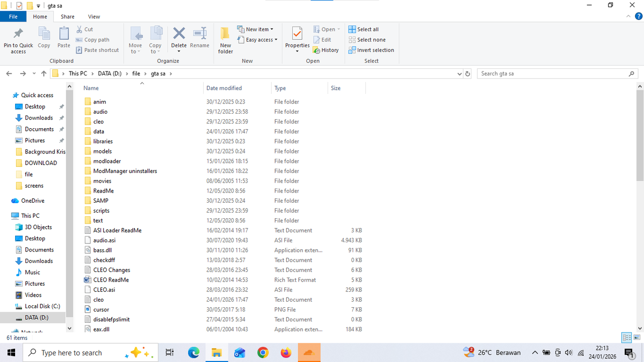The width and height of the screenshot is (644, 362).
Task: Open the New item dropdown
Action: 255,29
